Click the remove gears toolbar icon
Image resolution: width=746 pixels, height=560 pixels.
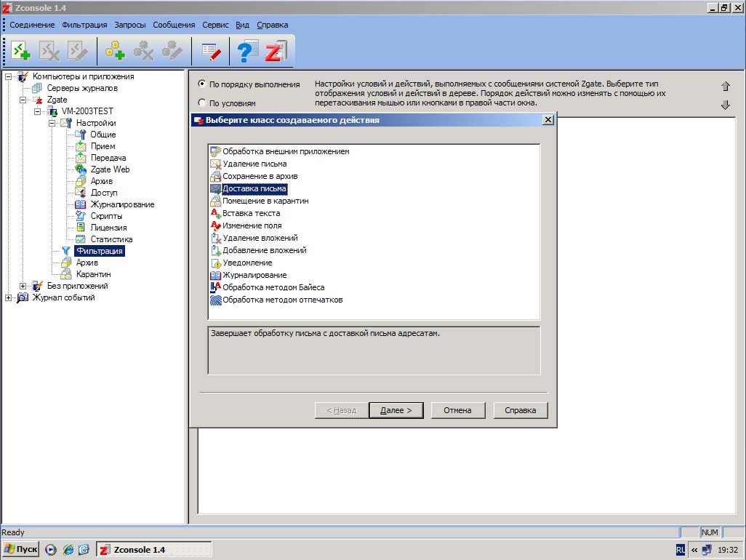(x=143, y=51)
